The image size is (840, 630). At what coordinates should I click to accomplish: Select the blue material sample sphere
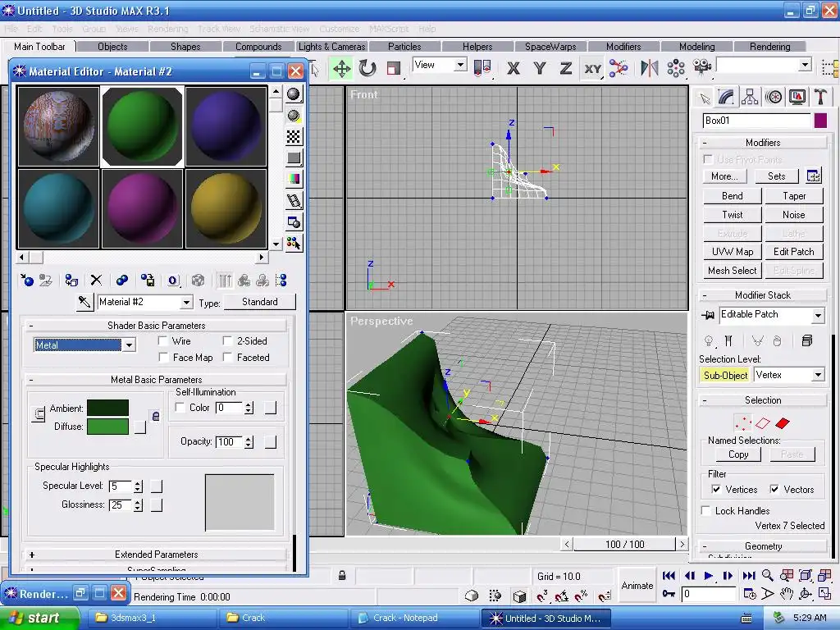226,126
